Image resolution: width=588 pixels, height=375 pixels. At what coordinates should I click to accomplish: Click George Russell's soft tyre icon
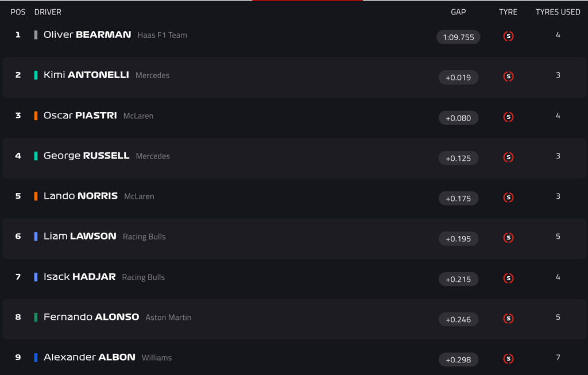[x=508, y=157]
